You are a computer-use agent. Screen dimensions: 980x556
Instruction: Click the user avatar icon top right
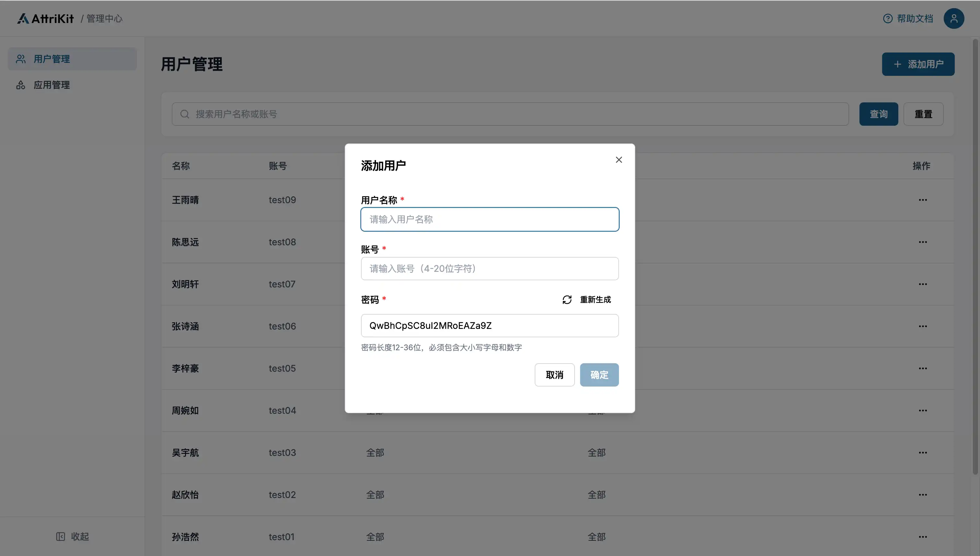954,18
